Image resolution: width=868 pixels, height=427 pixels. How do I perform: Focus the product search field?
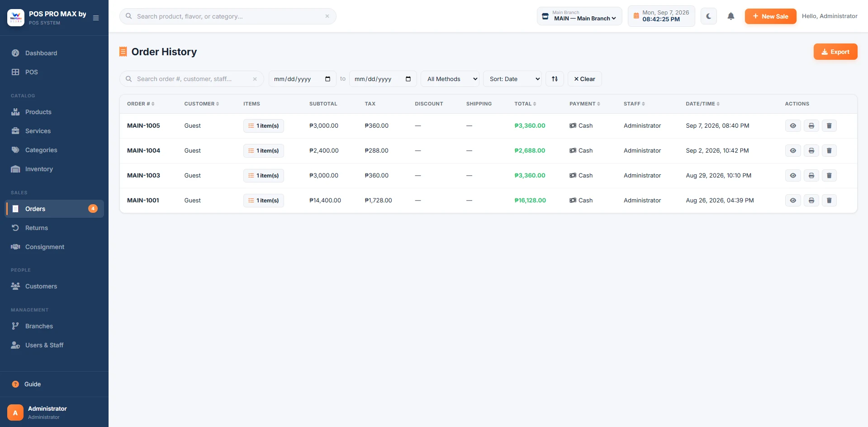pyautogui.click(x=228, y=16)
